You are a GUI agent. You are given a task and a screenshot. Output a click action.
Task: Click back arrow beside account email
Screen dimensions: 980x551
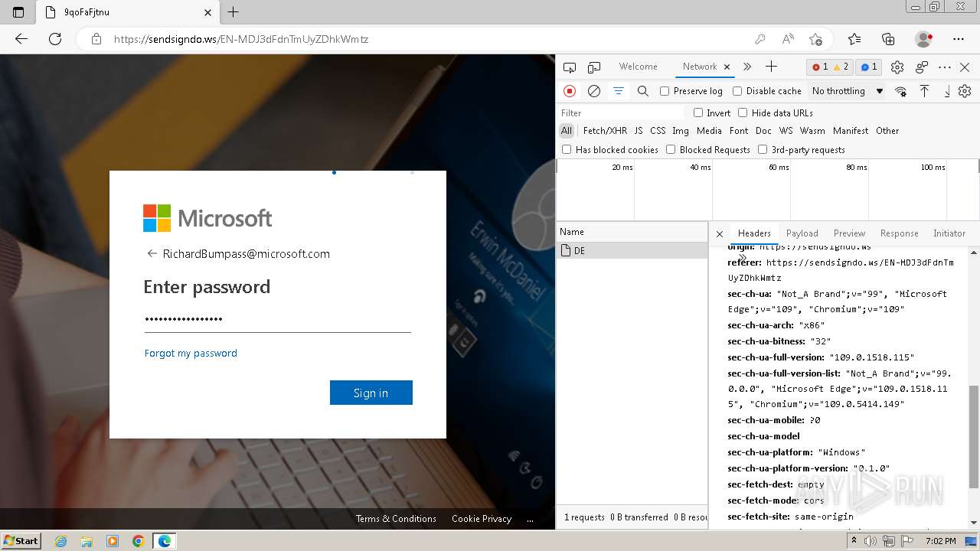click(152, 253)
